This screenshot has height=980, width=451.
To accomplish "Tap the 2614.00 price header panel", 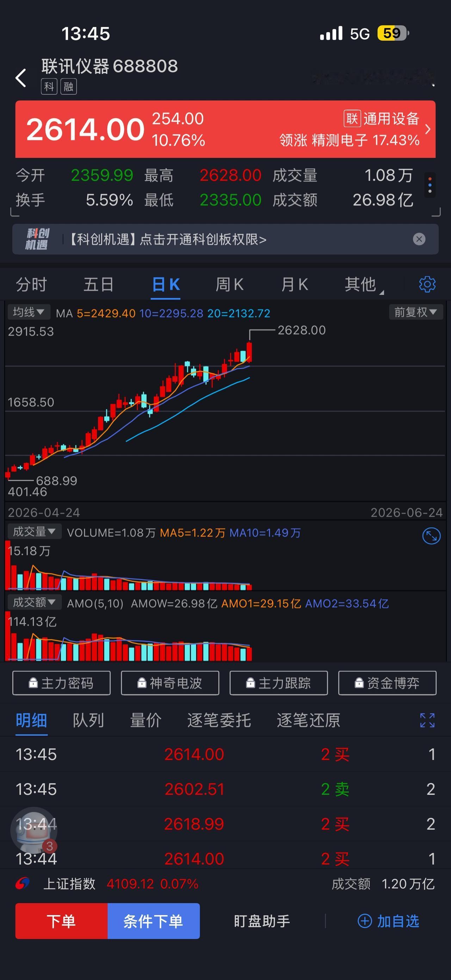I will click(225, 129).
